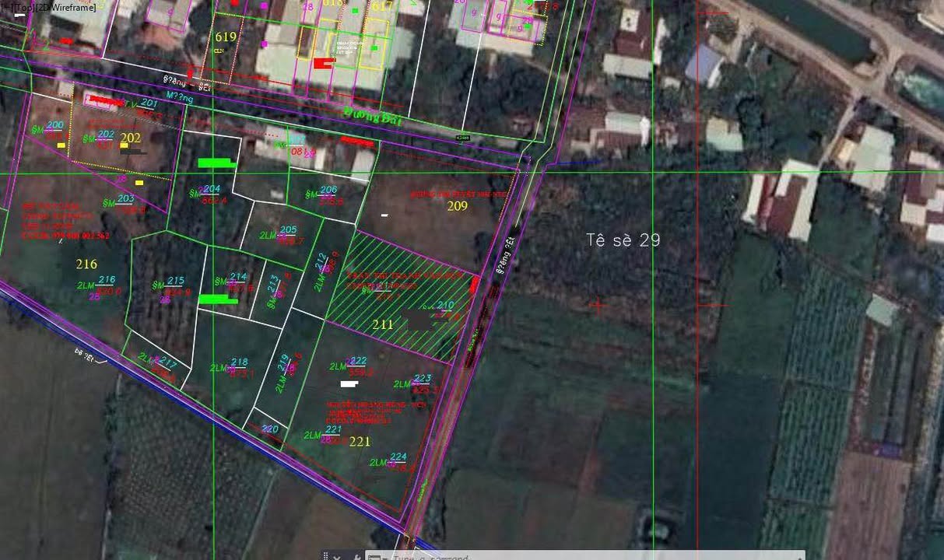Click cyan parcel number 206
Image resolution: width=944 pixels, height=560 pixels.
[x=328, y=190]
